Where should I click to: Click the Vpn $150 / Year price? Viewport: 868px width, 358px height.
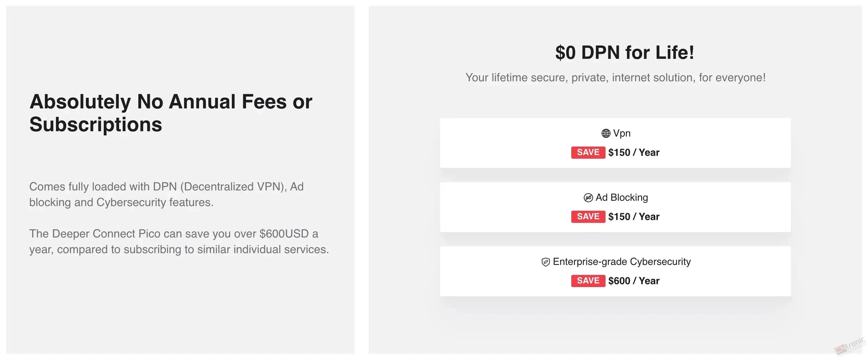tap(634, 153)
